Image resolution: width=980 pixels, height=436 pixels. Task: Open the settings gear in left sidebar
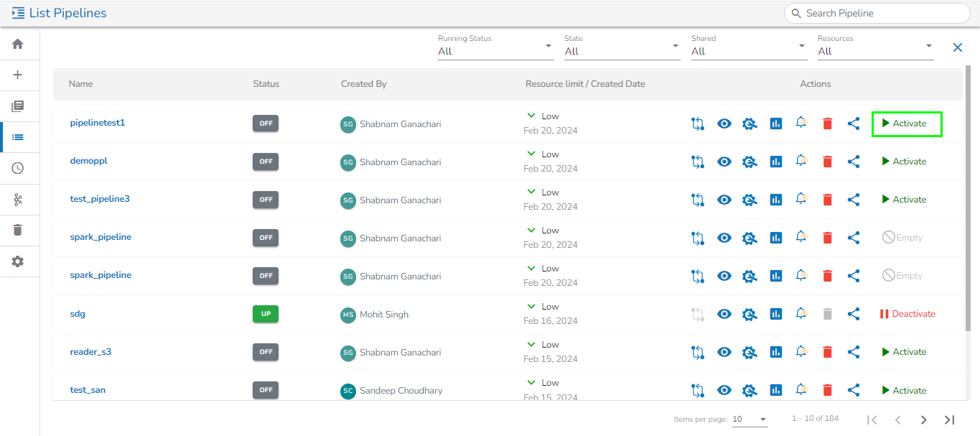18,261
